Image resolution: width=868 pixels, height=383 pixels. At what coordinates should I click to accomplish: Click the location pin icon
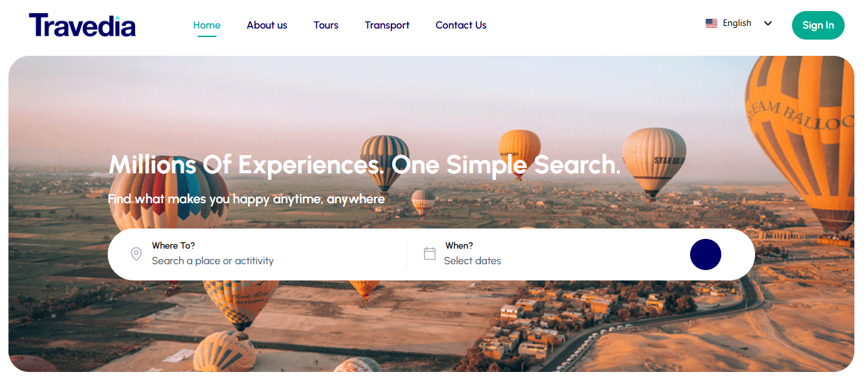136,254
